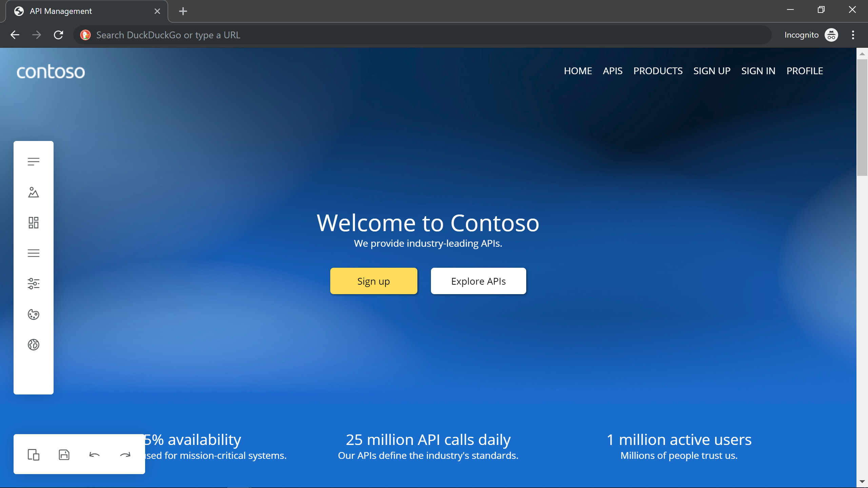Image resolution: width=868 pixels, height=488 pixels.
Task: Open the site globe icon in sidebar
Action: (x=33, y=345)
